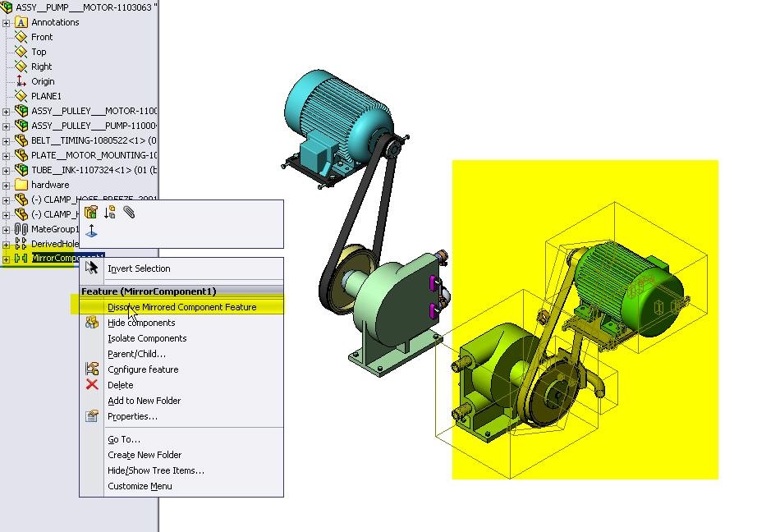
Task: Expand the ASSY__PULLEY___PUMP node
Action: coord(6,126)
